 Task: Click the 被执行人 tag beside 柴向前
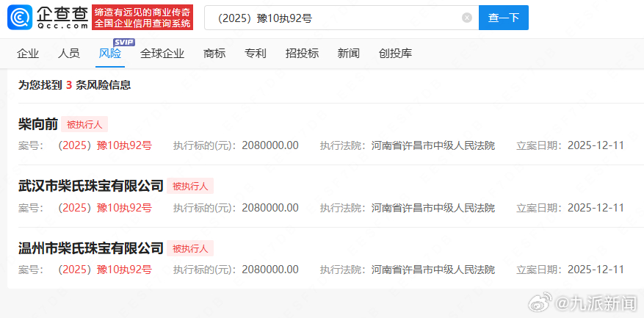(x=84, y=125)
